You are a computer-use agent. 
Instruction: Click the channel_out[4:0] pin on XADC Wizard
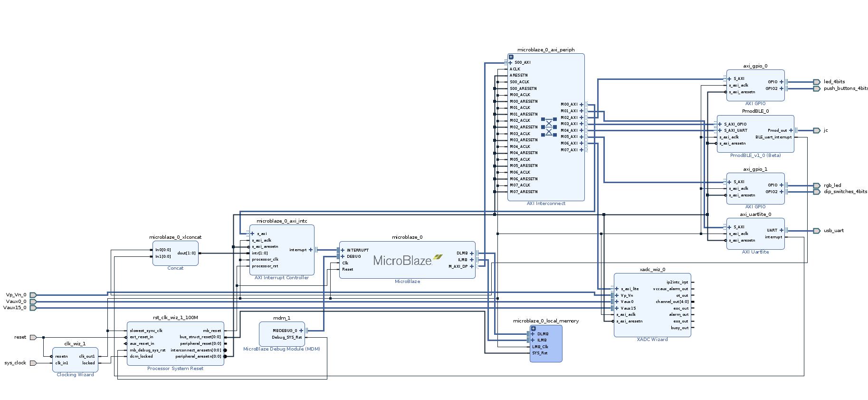(x=672, y=302)
